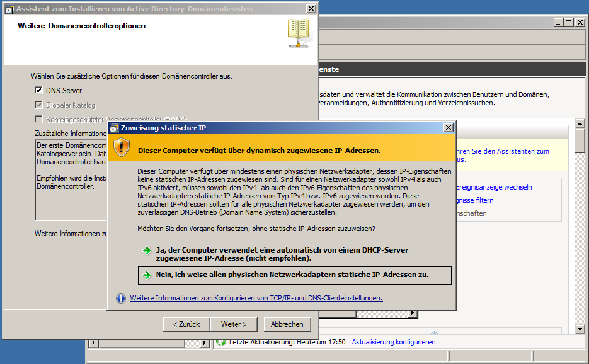589x364 pixels.
Task: Click the 'Möchten Sie den Vorgang fortsetzen' question text
Action: click(x=256, y=229)
